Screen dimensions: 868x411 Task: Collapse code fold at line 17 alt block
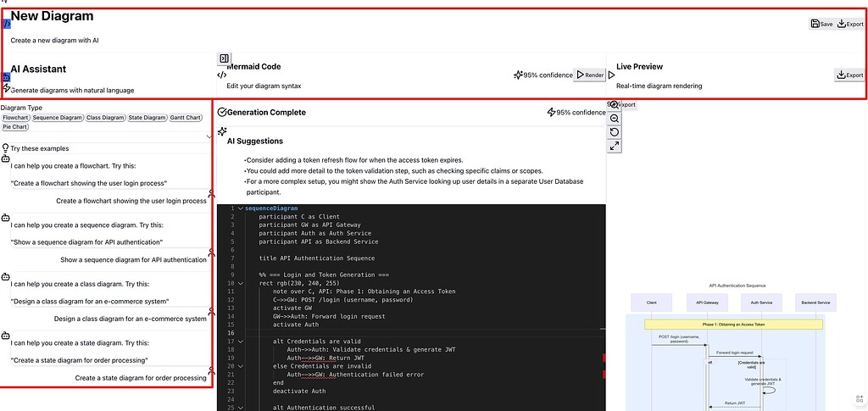[240, 342]
